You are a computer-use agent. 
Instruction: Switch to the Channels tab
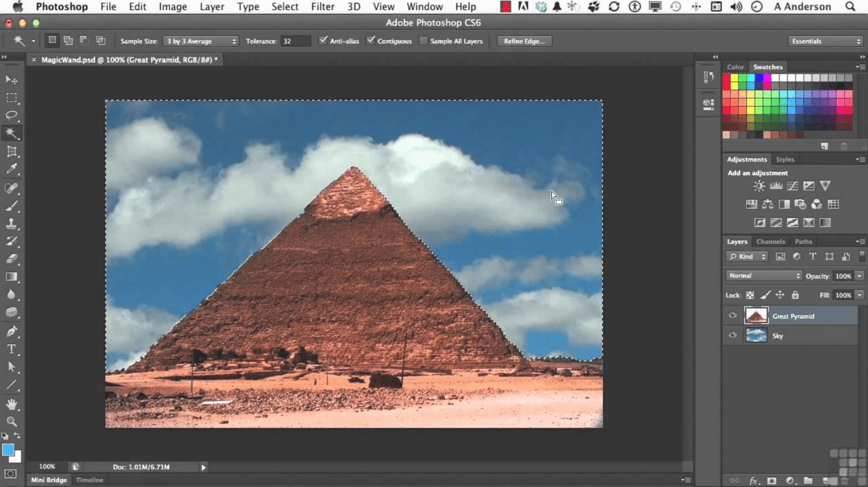[x=770, y=242]
